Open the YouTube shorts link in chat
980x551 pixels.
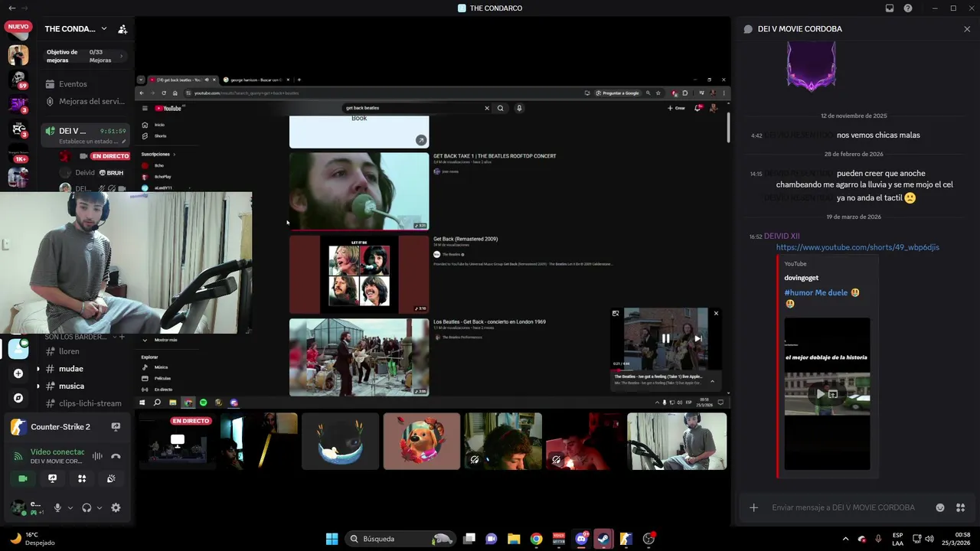857,247
